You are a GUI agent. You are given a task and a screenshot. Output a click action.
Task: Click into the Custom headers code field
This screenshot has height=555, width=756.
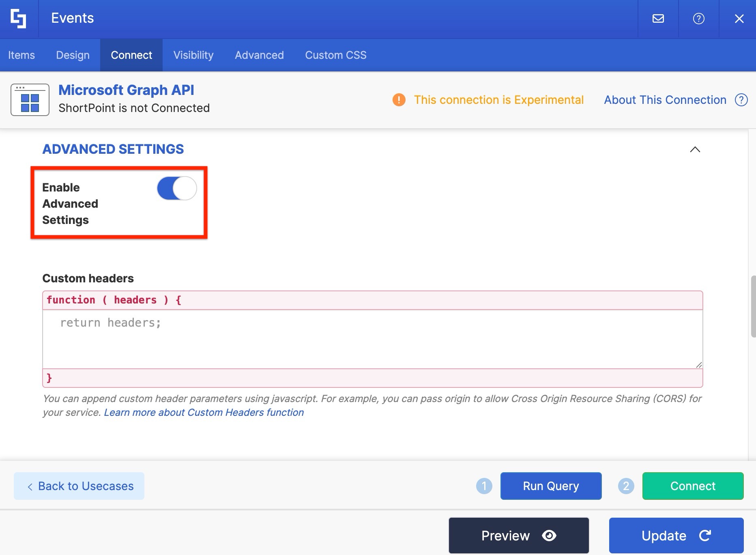(372, 339)
